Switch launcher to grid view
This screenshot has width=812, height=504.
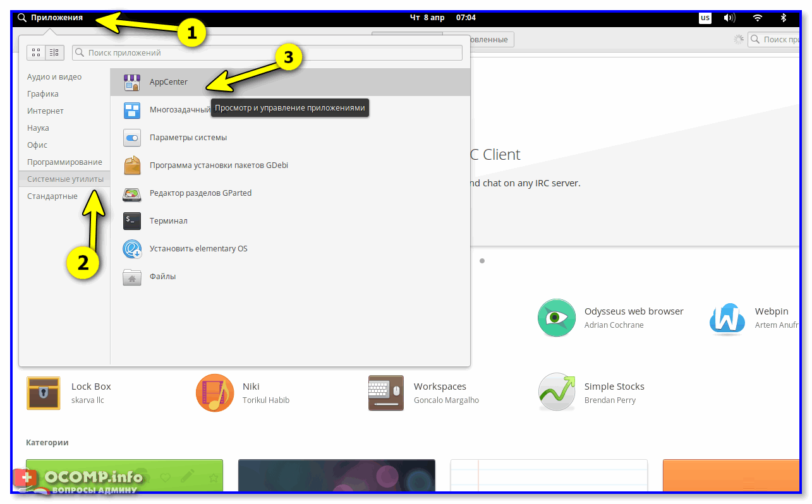[36, 53]
